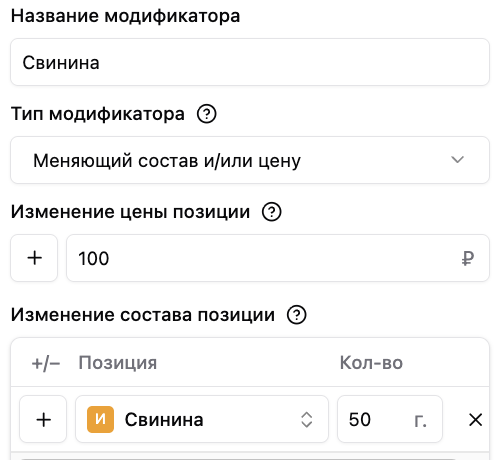Click the +/− column header
Viewport: 500px width, 460px height.
pyautogui.click(x=46, y=363)
